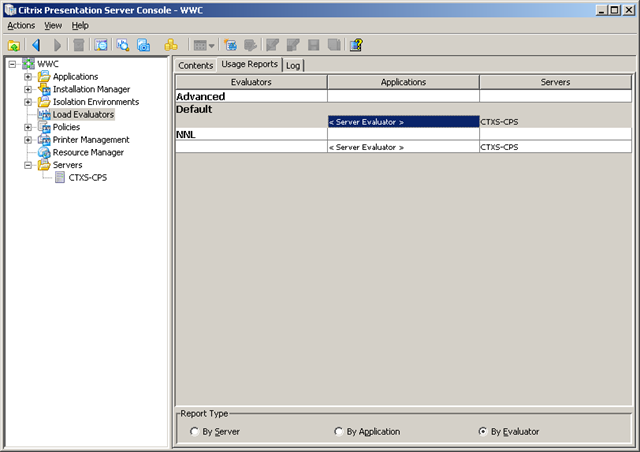Expand the Printer Management node
Image resolution: width=640 pixels, height=452 pixels.
point(28,140)
